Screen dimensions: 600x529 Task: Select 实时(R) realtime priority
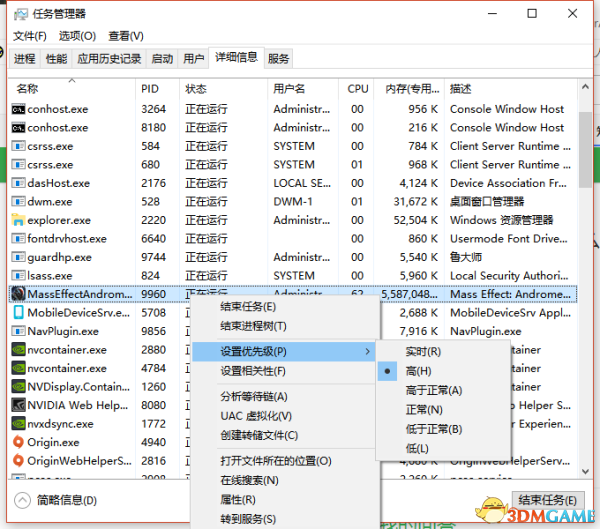pyautogui.click(x=444, y=352)
